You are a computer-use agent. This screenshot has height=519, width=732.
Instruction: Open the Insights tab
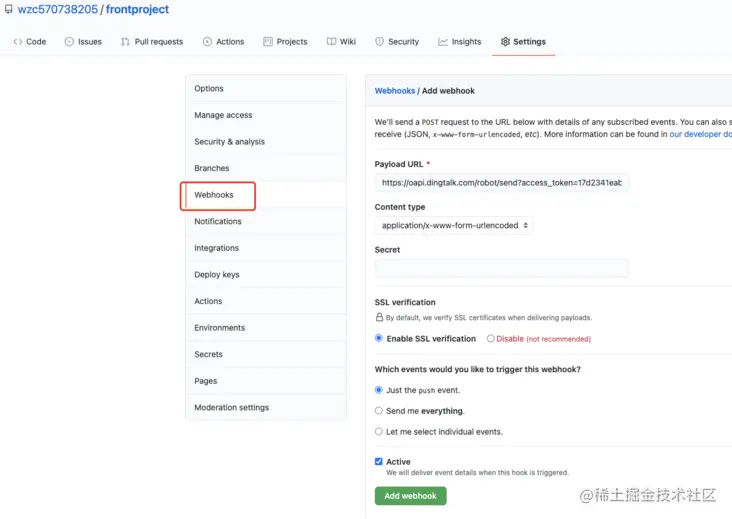pos(460,42)
